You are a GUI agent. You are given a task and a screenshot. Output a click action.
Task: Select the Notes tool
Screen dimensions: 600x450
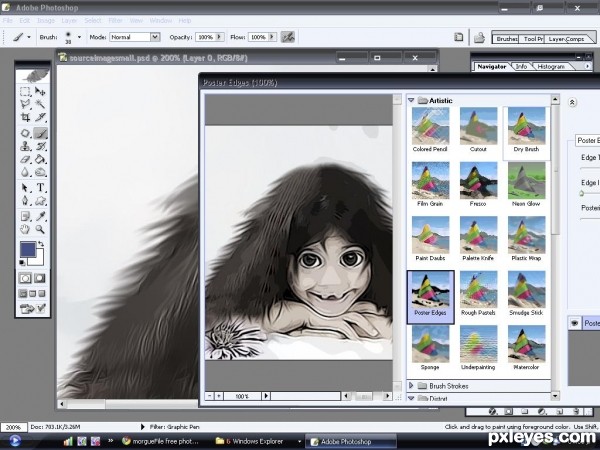point(25,216)
